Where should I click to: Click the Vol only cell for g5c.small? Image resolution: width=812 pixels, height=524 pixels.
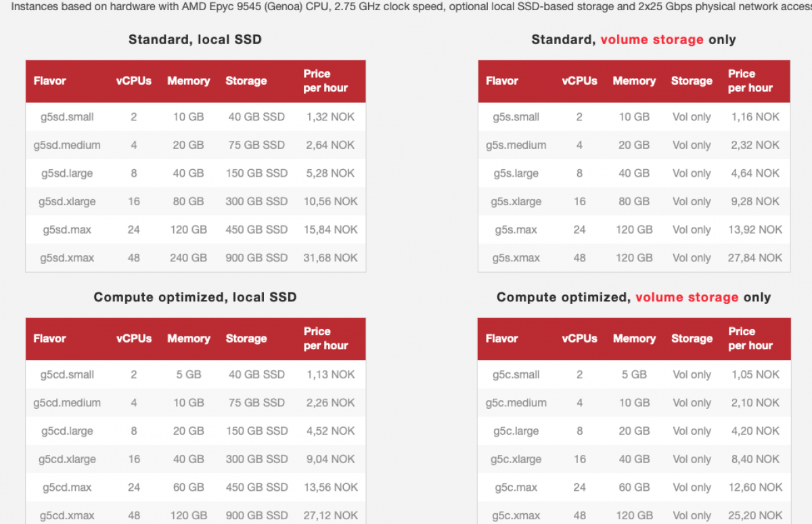point(692,374)
